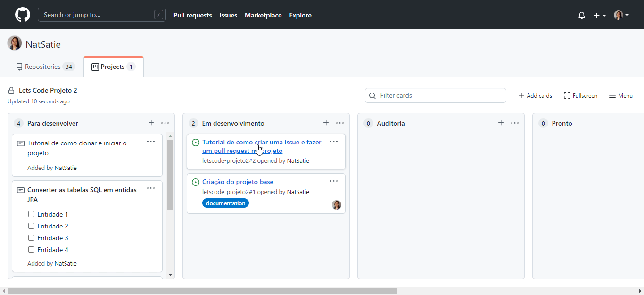The width and height of the screenshot is (644, 295).
Task: Click the lock icon beside Lets Code Projeto 2
Action: tap(11, 90)
